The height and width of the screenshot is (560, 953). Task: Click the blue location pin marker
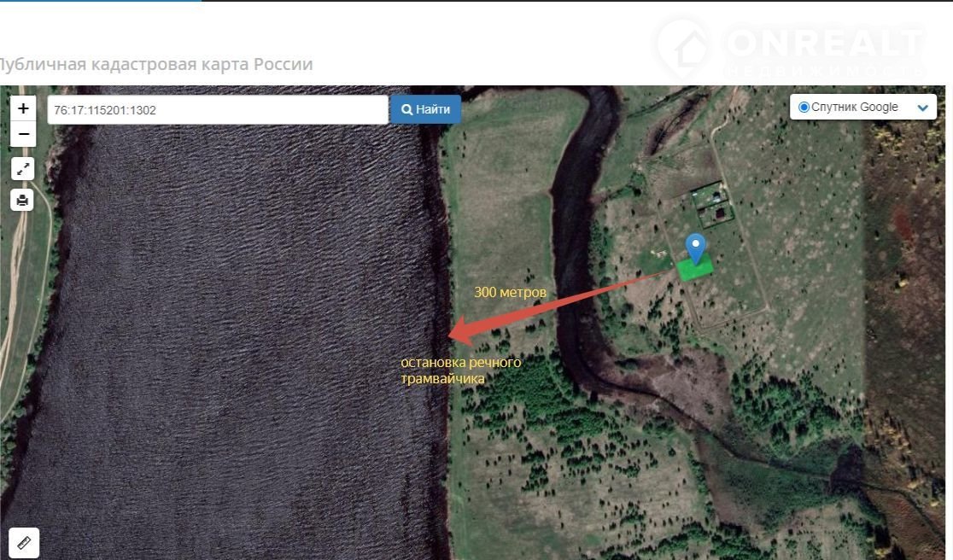tap(696, 247)
